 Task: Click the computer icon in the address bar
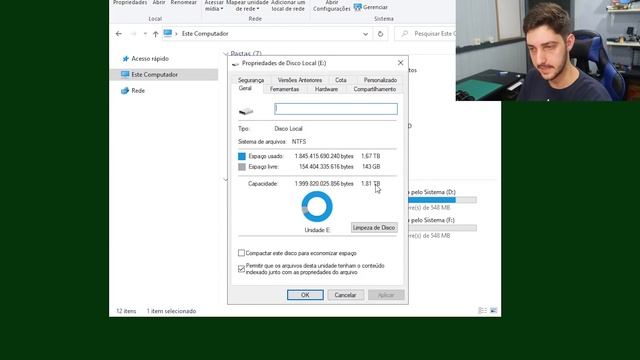[x=168, y=33]
